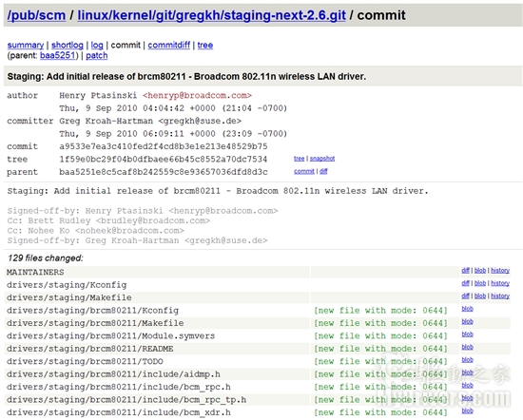Open history for drivers/staging/Makefile

[x=500, y=296]
